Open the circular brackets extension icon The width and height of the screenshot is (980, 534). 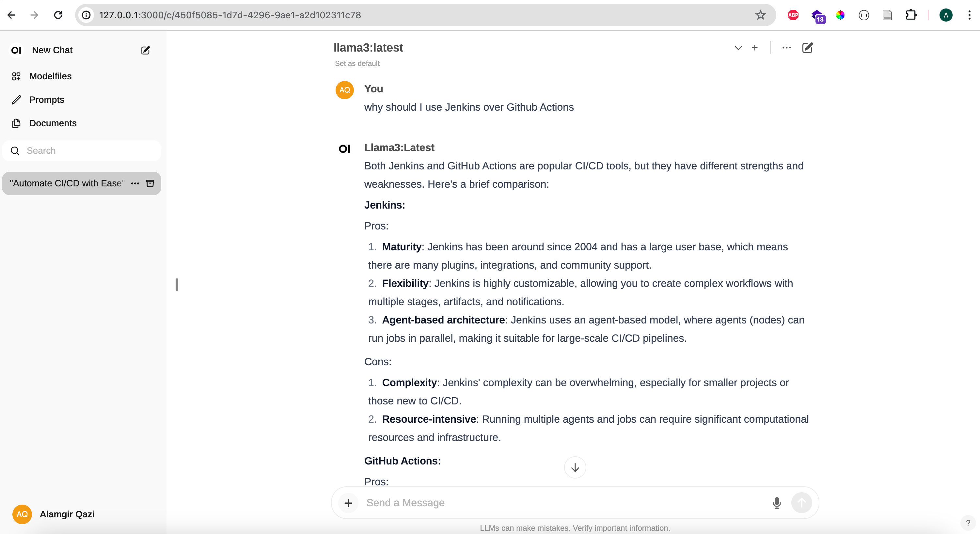click(x=863, y=15)
